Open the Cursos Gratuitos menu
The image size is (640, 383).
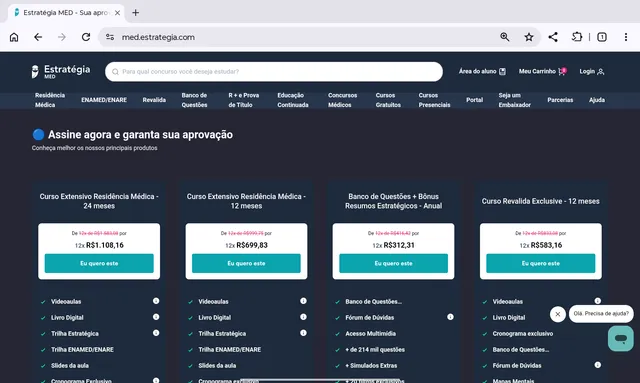pos(388,100)
